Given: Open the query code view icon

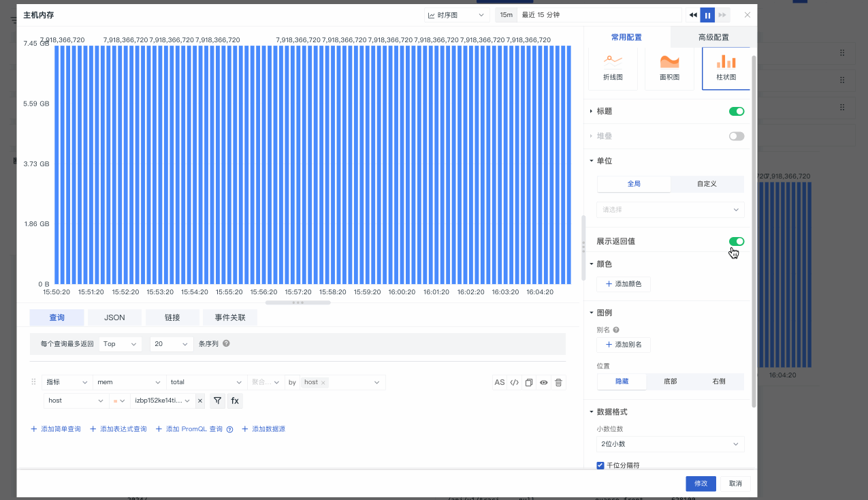Looking at the screenshot, I should click(515, 382).
